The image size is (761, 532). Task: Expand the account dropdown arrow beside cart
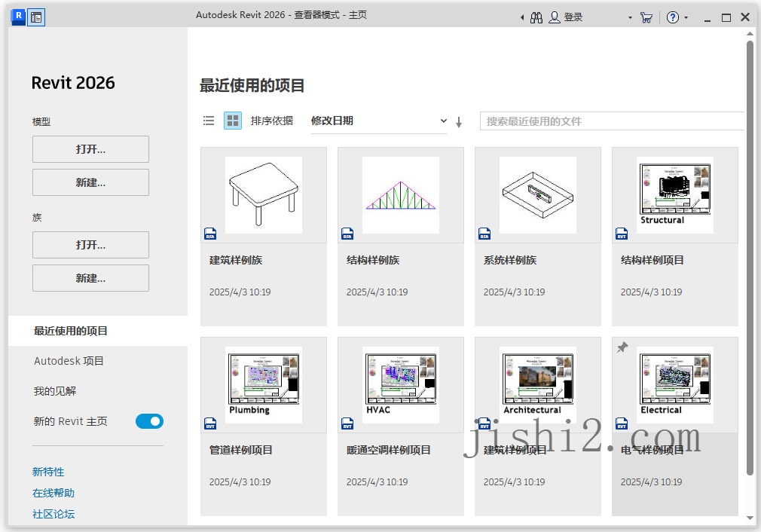tap(630, 17)
